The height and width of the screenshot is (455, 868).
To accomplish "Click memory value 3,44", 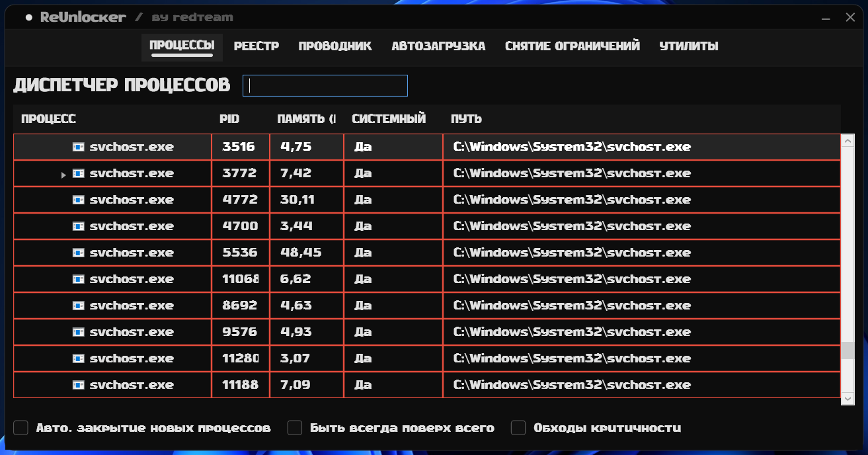I will pyautogui.click(x=296, y=226).
